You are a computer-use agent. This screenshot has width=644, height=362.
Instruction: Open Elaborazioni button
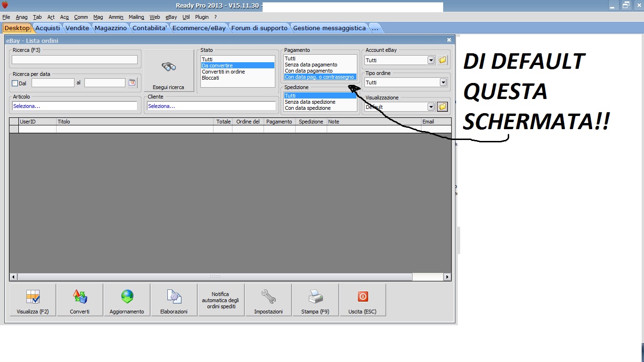tap(174, 300)
